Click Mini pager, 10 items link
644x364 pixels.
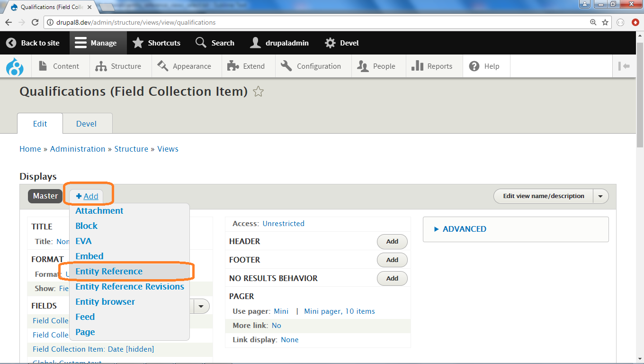click(340, 311)
